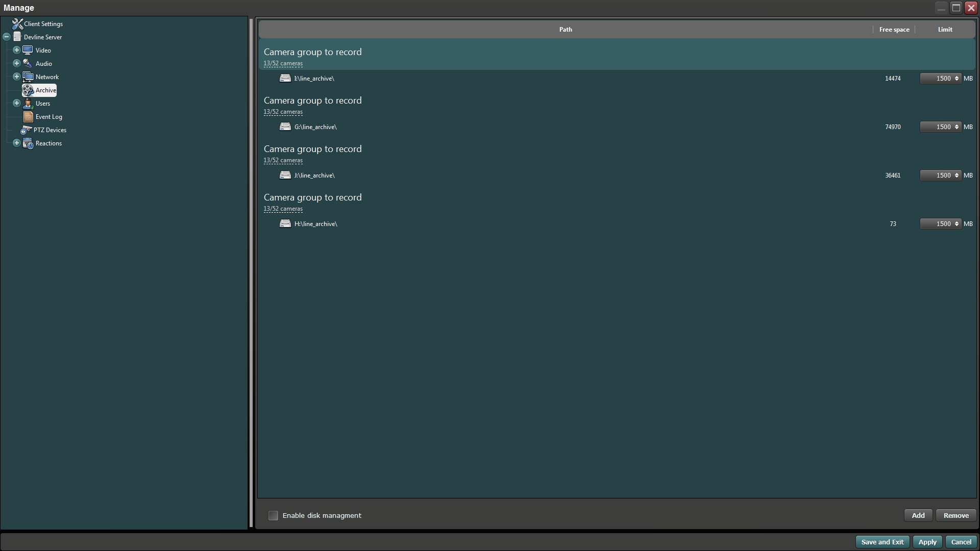Expand the Video tree node
The width and height of the screenshot is (980, 551).
tap(16, 50)
